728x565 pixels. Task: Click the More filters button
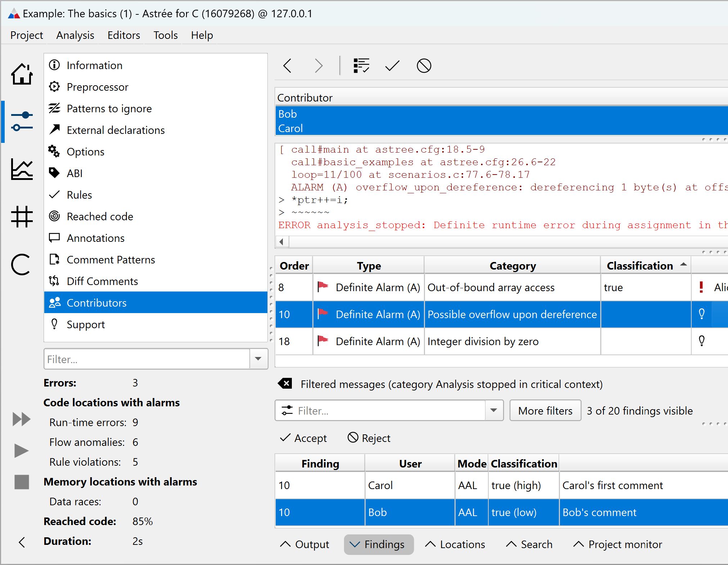[545, 410]
